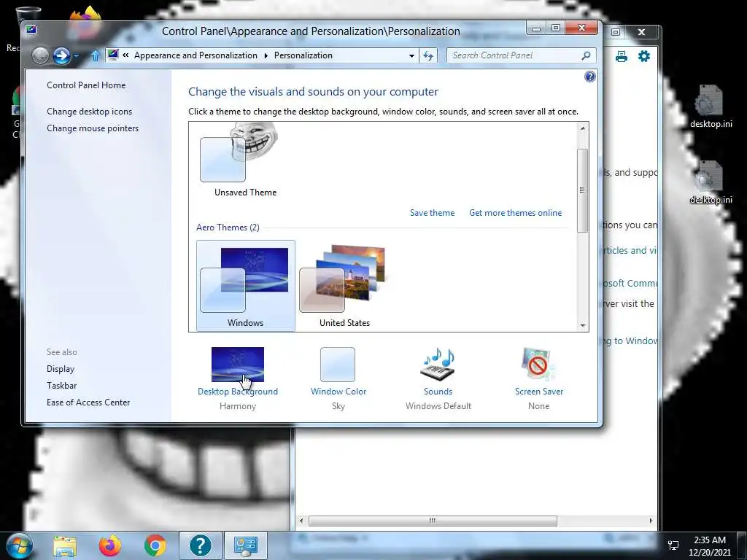Open Window Color Sky swatch
The image size is (747, 560).
point(338,365)
